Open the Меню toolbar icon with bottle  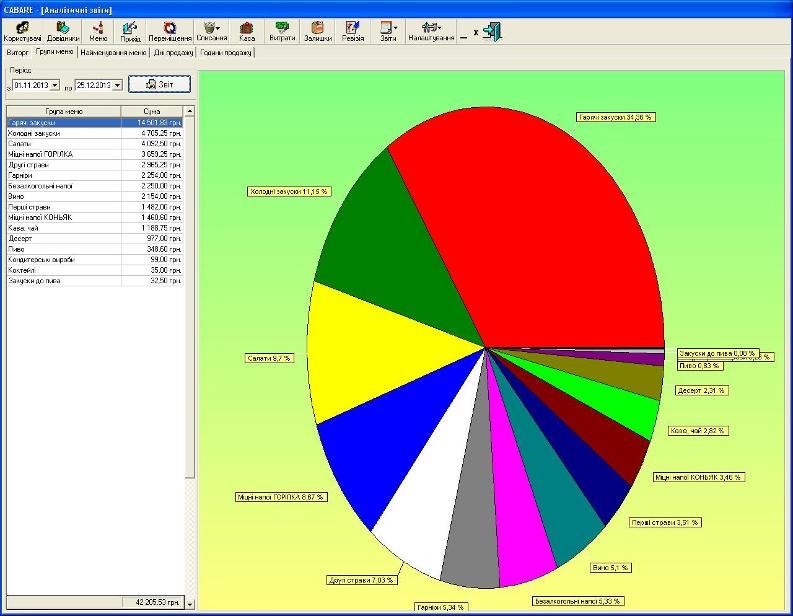coord(98,31)
